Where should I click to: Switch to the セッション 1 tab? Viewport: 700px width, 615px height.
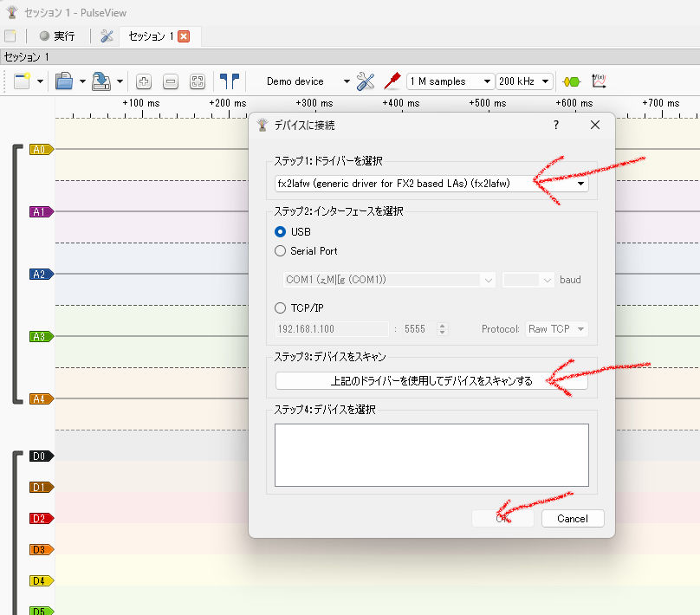coord(152,36)
